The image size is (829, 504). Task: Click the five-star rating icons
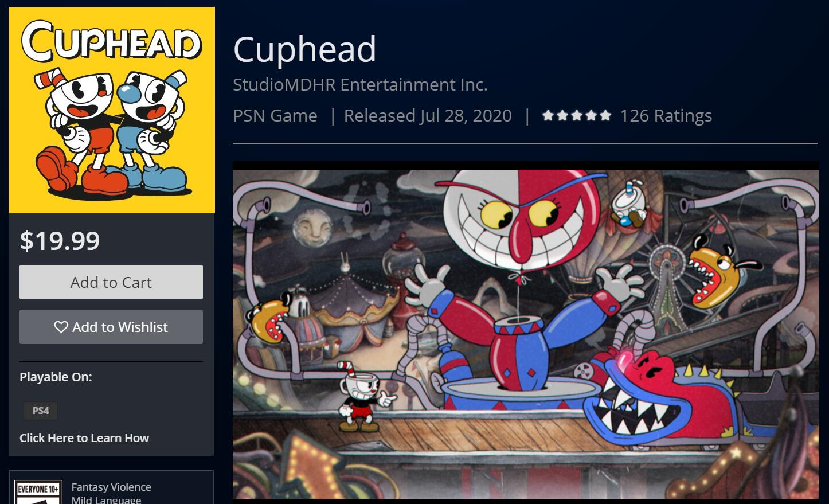(577, 115)
